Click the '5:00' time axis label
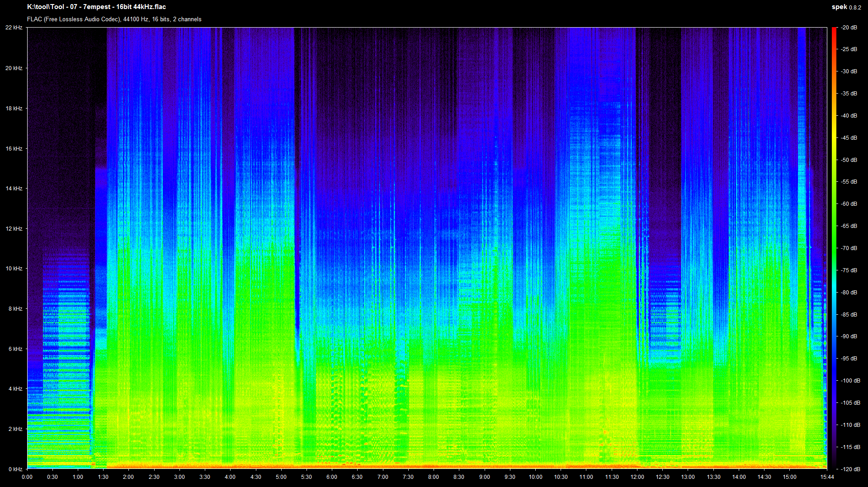Image resolution: width=868 pixels, height=487 pixels. (281, 477)
